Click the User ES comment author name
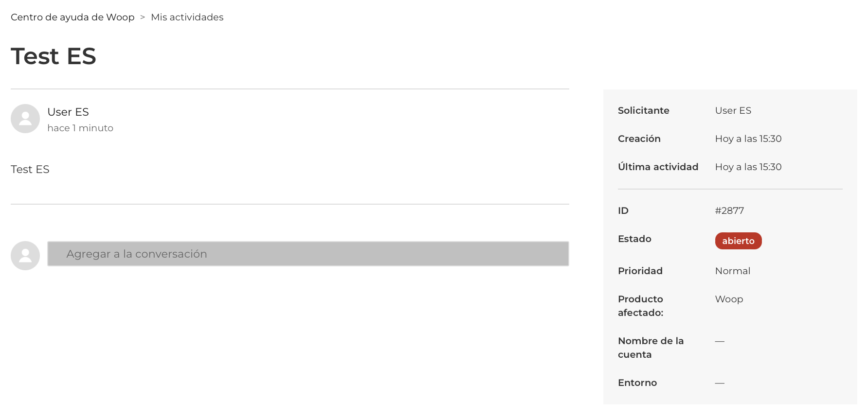Image resolution: width=868 pixels, height=419 pixels. (x=68, y=112)
